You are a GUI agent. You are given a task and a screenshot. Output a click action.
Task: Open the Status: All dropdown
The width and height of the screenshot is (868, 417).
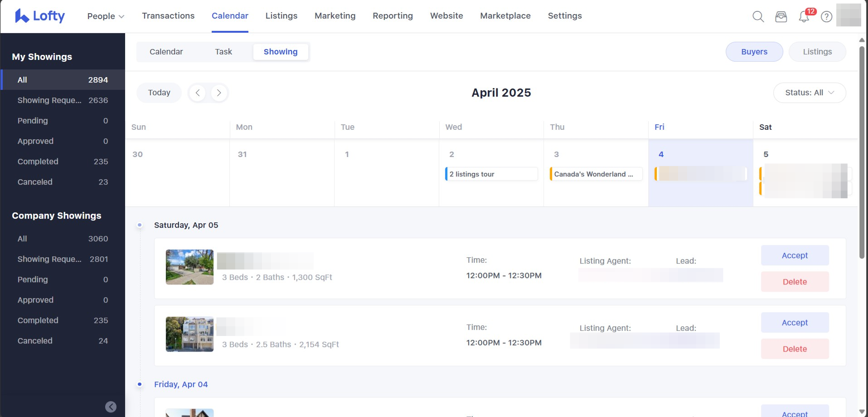809,93
